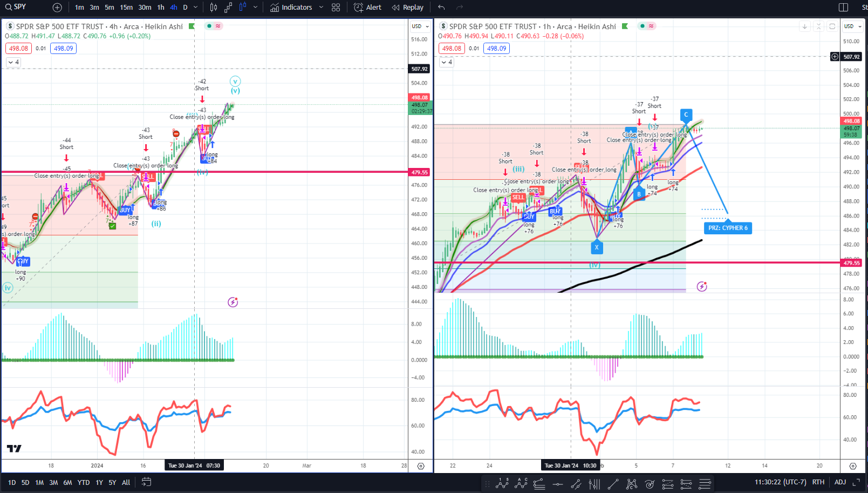Toggle ADJ dividend adjustment
The image size is (868, 493).
(840, 482)
